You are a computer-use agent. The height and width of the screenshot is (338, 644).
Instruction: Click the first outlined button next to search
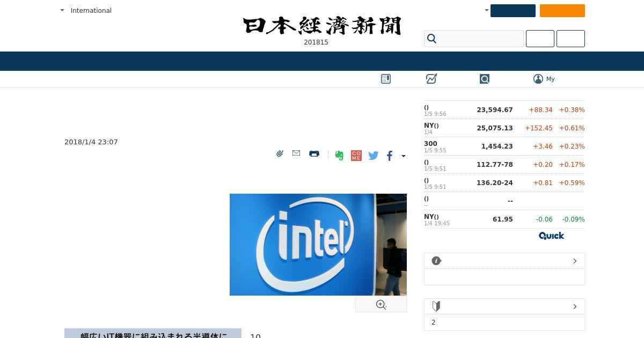click(x=540, y=39)
